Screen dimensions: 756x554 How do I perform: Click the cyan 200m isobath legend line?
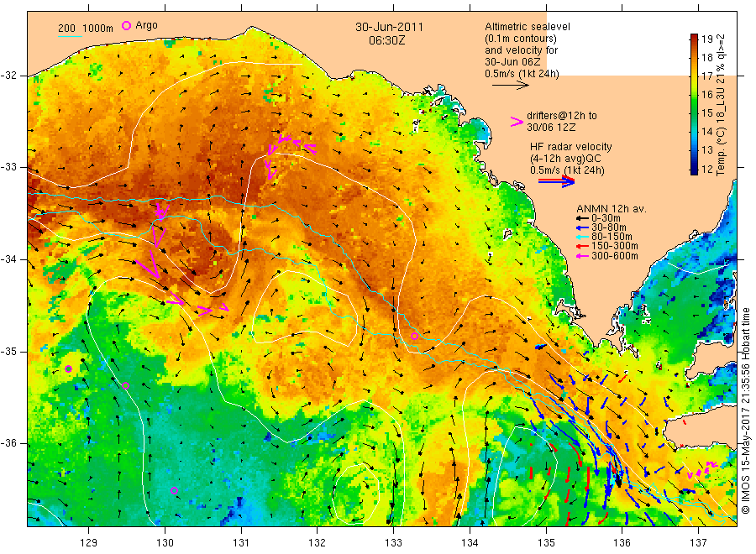point(70,36)
